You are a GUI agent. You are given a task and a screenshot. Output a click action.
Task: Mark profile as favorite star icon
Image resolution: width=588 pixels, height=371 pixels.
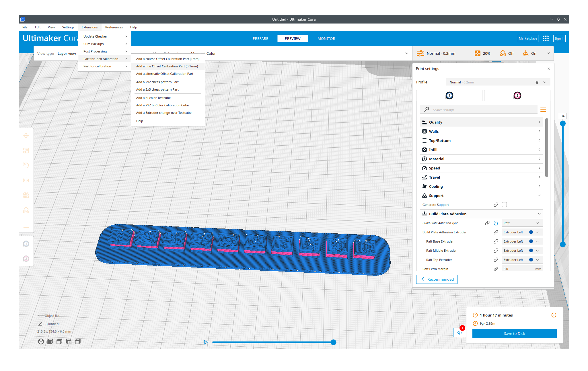[x=537, y=82]
